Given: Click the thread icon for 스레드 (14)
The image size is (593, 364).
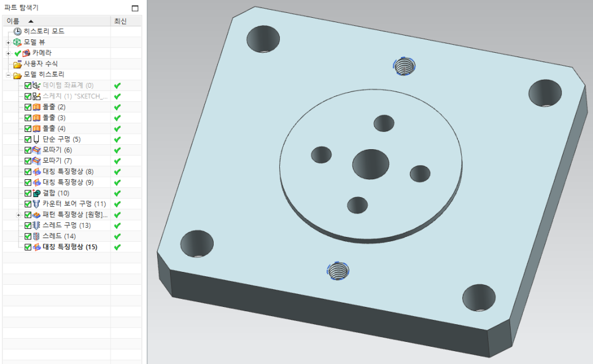Looking at the screenshot, I should 36,236.
